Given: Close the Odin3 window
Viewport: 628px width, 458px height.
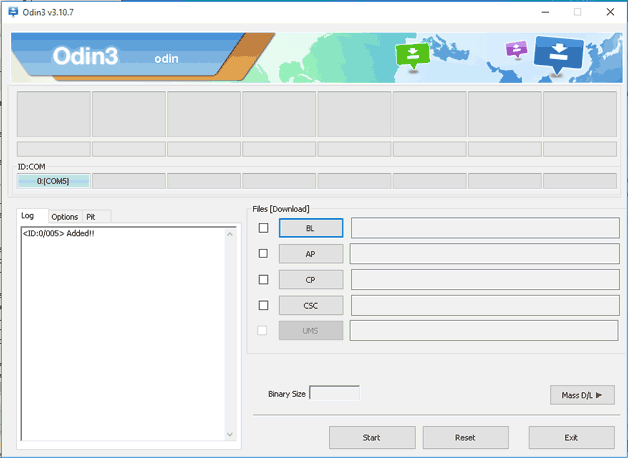Looking at the screenshot, I should tap(610, 12).
